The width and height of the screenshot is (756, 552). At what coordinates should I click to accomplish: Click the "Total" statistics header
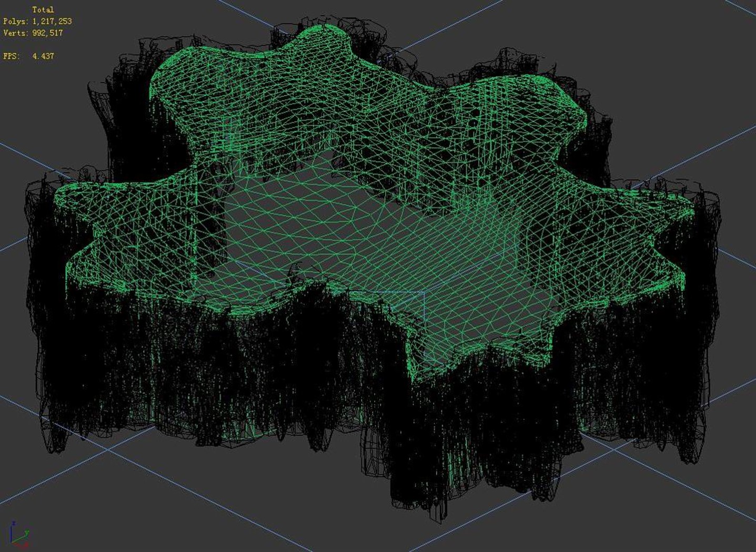click(x=43, y=9)
